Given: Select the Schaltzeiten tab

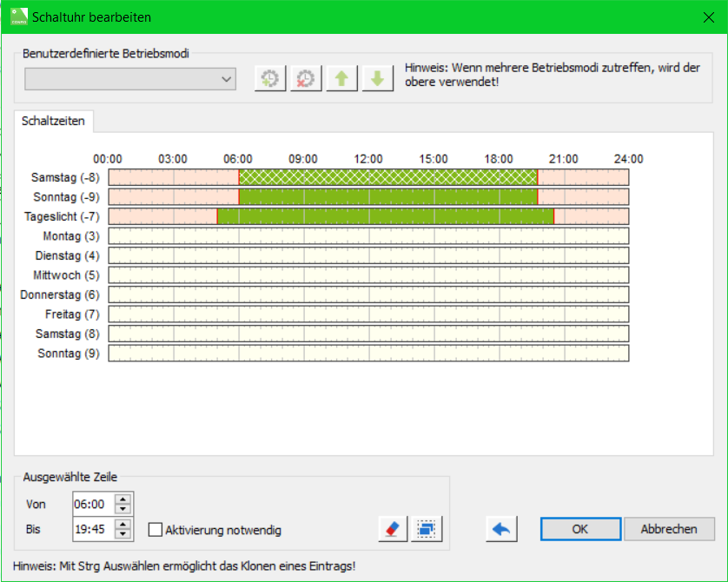Looking at the screenshot, I should (x=54, y=121).
